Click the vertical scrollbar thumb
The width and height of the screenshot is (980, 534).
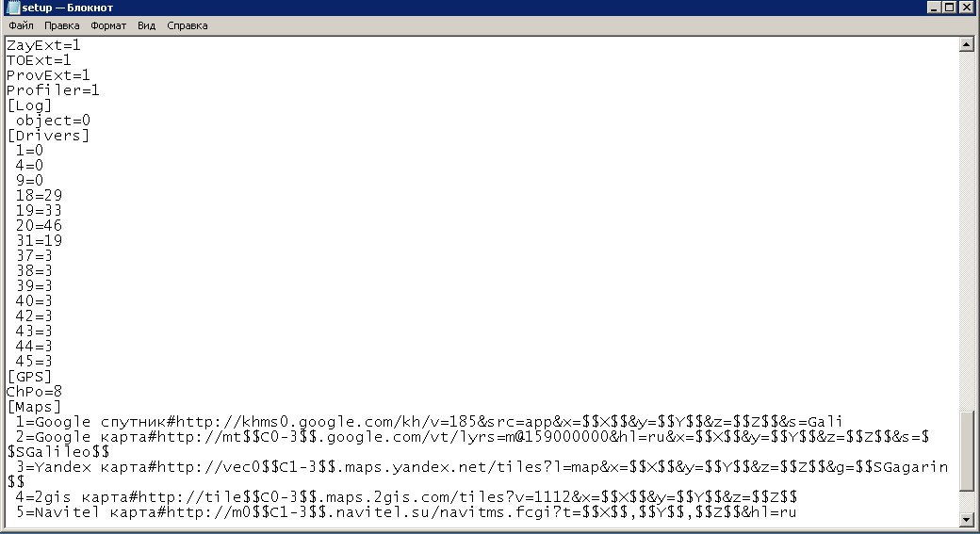[x=966, y=451]
